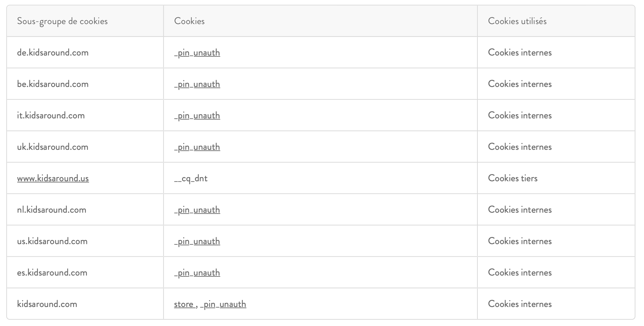This screenshot has height=326, width=644.
Task: Select the nl.kidsaround.com subgroup cell
Action: point(52,210)
